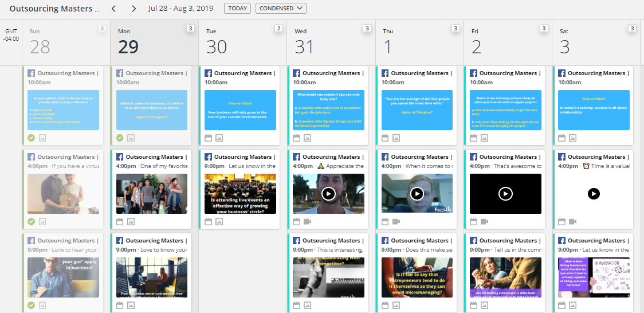
Task: Click Friday 9:00pm 'Tell us in the comn' text
Action: click(x=517, y=250)
